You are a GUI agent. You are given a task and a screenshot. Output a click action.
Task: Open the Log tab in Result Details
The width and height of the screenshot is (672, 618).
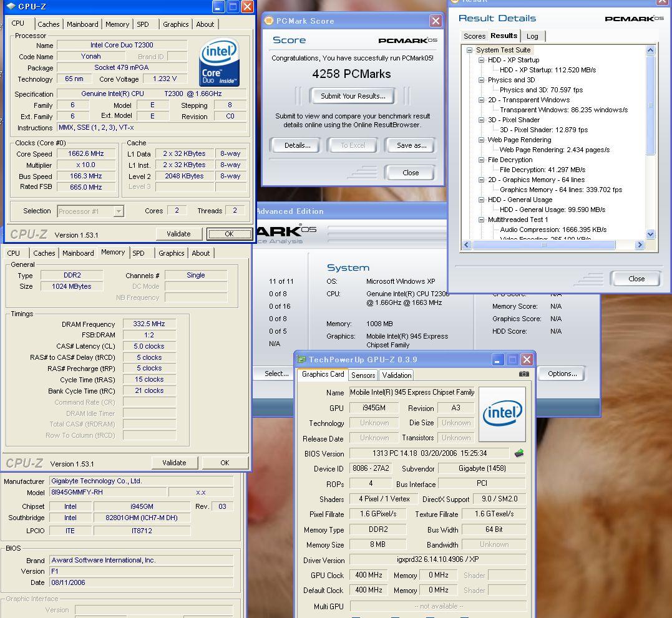tap(532, 36)
